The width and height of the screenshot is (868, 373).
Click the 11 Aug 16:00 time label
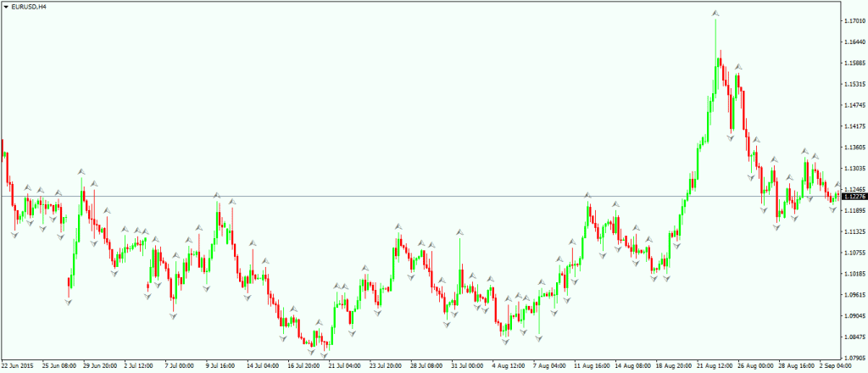592,366
